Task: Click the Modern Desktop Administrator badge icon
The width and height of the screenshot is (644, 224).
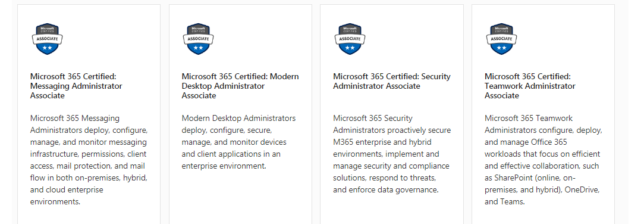Action: tap(199, 39)
